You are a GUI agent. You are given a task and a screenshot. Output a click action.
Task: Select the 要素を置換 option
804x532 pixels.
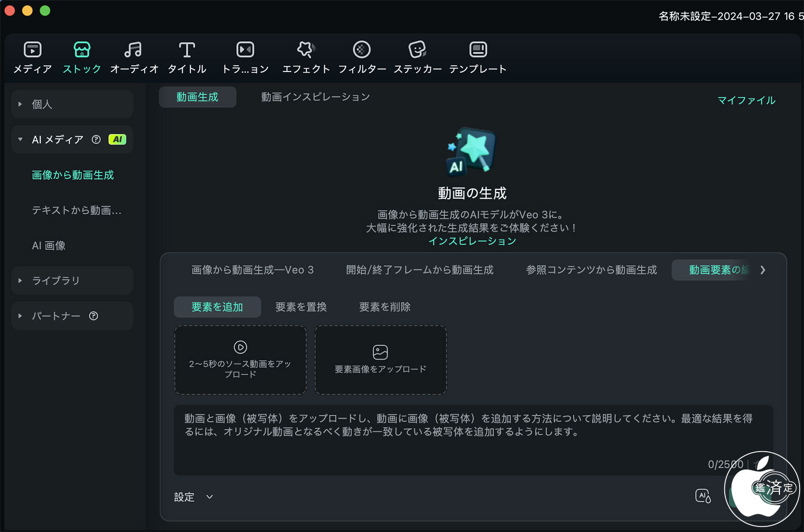(x=301, y=307)
